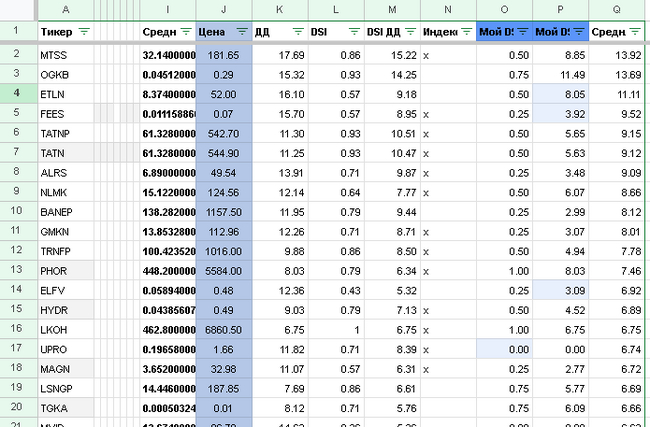650x427 pixels.
Task: Select highlighted cell 3.92
Action: (x=560, y=114)
